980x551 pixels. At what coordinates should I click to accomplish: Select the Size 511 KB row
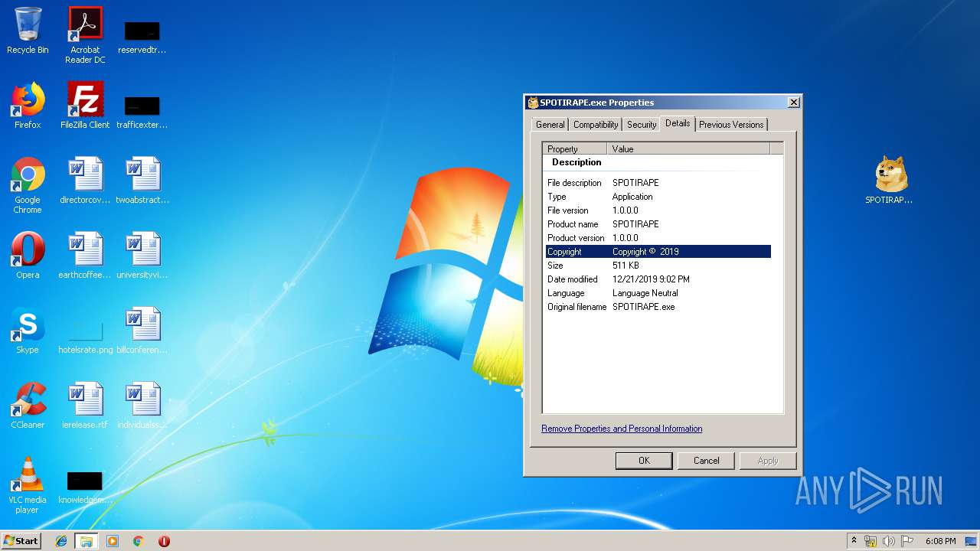click(x=658, y=266)
